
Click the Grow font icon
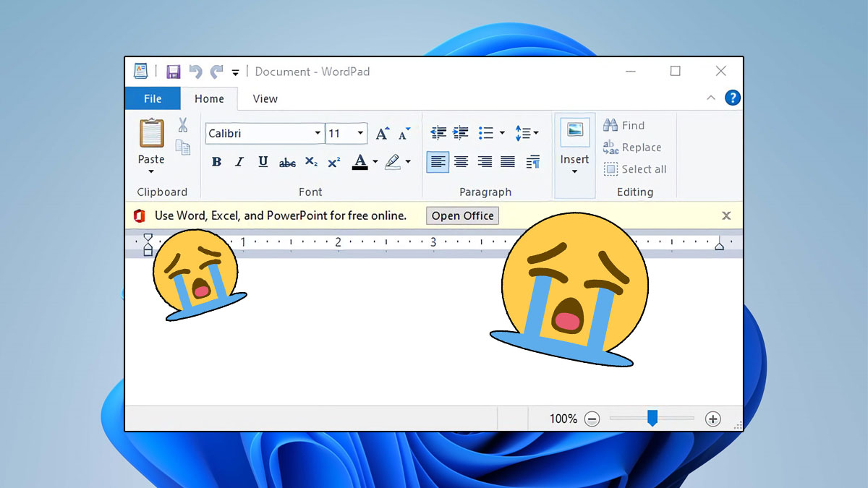[382, 132]
